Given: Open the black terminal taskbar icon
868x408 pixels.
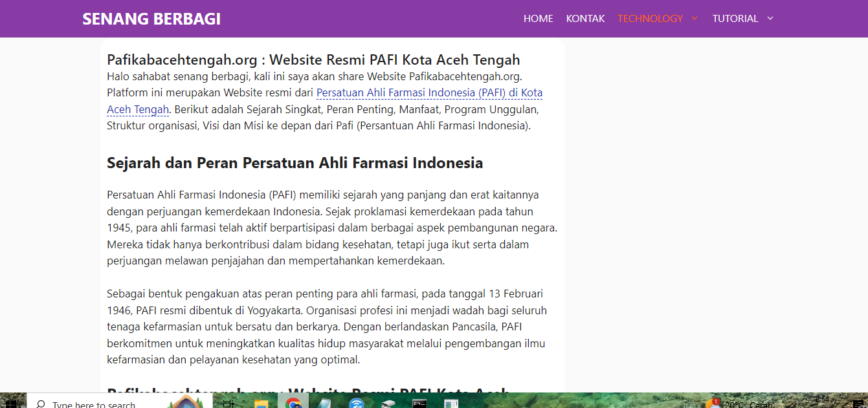Looking at the screenshot, I should [419, 403].
